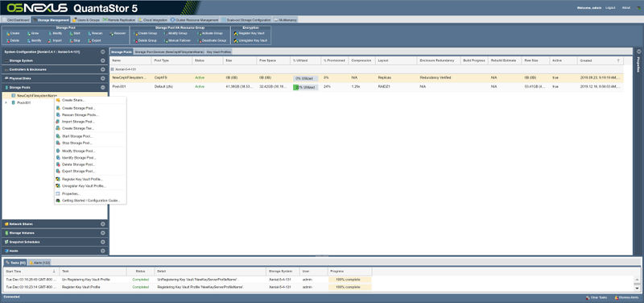Click Modify Group HA toolbar icon
The width and height of the screenshot is (644, 303).
point(166,33)
